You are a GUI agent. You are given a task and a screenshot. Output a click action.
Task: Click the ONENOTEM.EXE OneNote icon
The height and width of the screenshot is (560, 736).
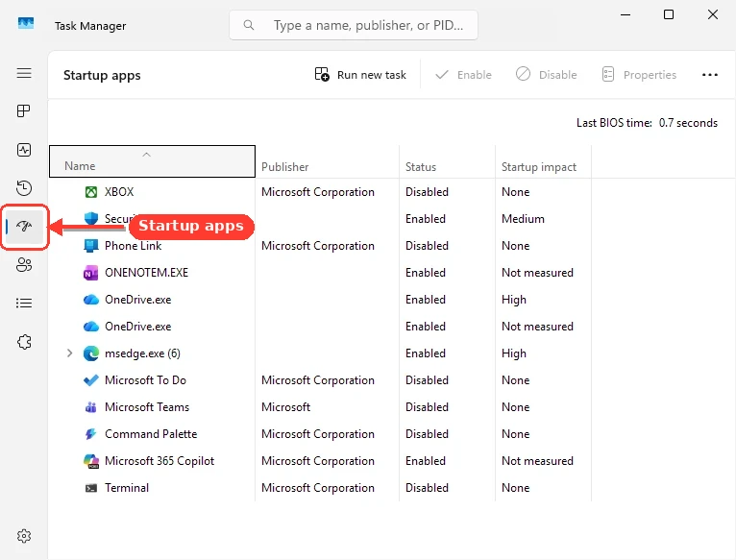(90, 273)
